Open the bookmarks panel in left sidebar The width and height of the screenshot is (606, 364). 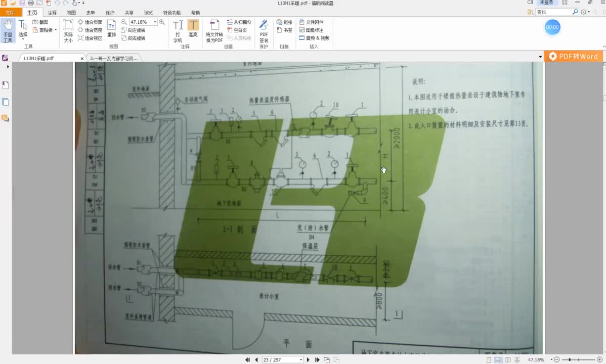[x=6, y=84]
